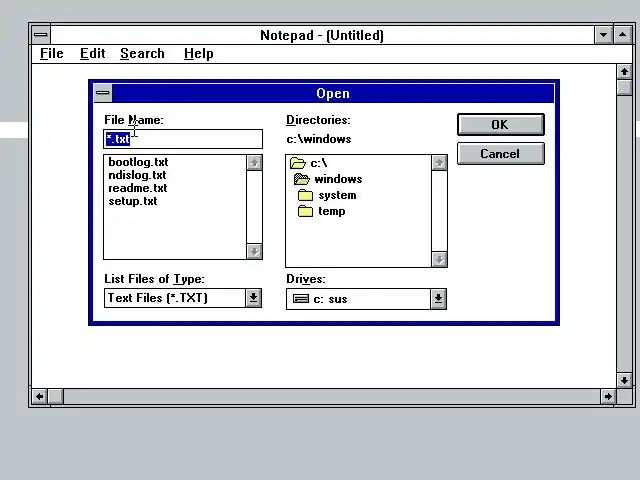The height and width of the screenshot is (480, 640).
Task: Minimize the Notepad window
Action: pyautogui.click(x=603, y=35)
